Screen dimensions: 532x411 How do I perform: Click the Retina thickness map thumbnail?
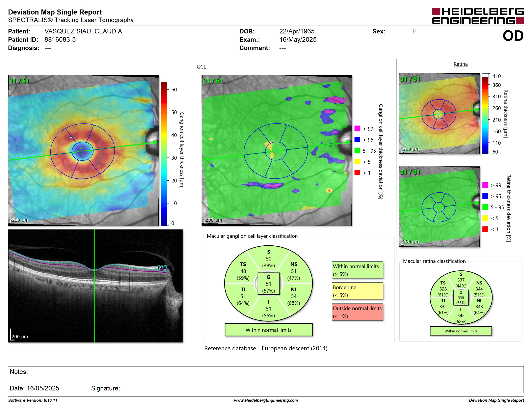click(x=439, y=114)
